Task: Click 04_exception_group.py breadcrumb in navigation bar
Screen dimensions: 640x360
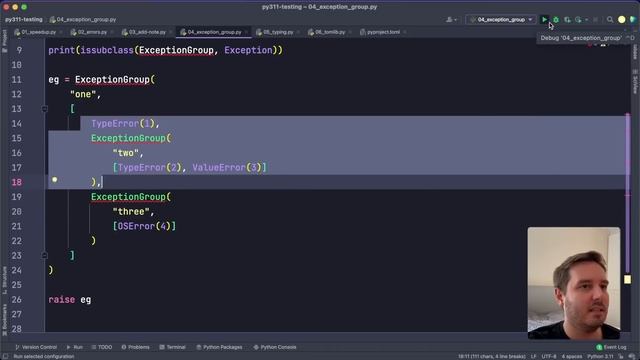Action: tap(83, 20)
